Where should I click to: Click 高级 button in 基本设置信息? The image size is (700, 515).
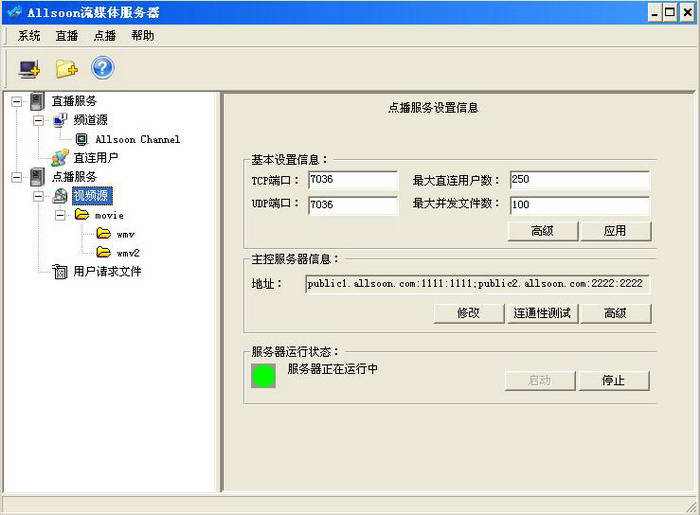click(x=542, y=231)
